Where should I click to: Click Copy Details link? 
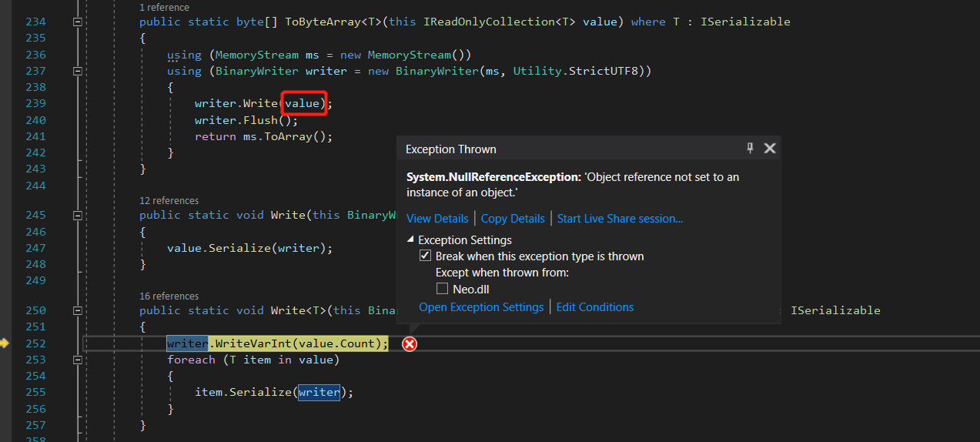pos(513,219)
